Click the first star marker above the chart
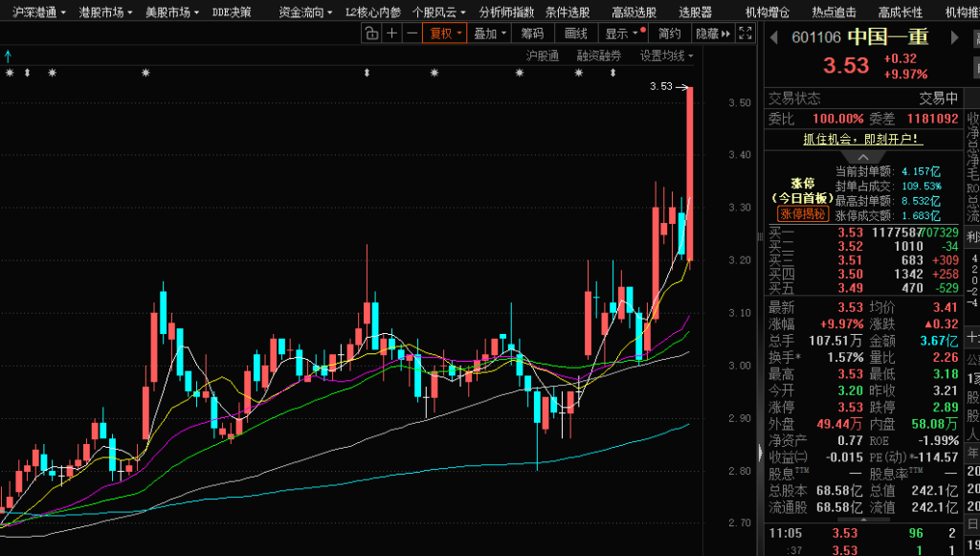This screenshot has height=556, width=980. coord(9,74)
